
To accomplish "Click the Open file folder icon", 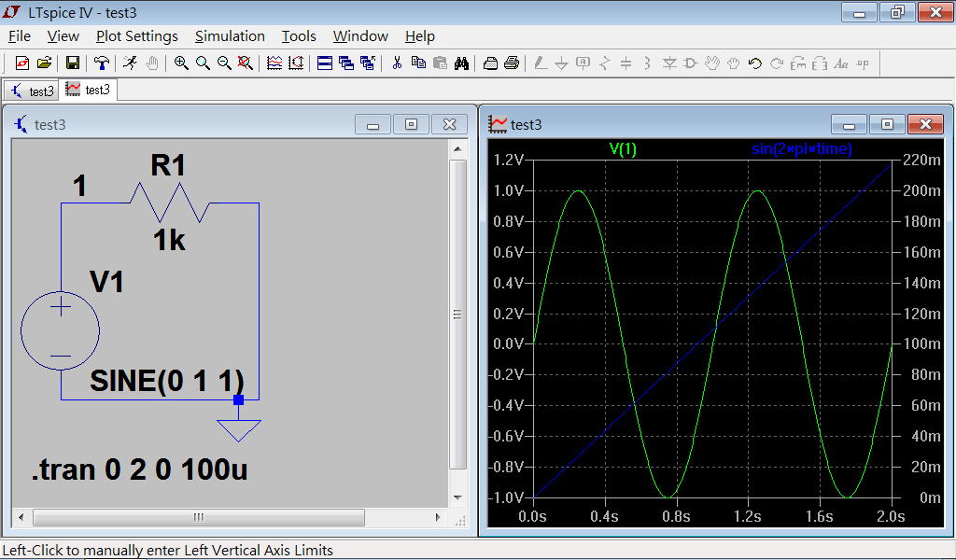I will [44, 63].
